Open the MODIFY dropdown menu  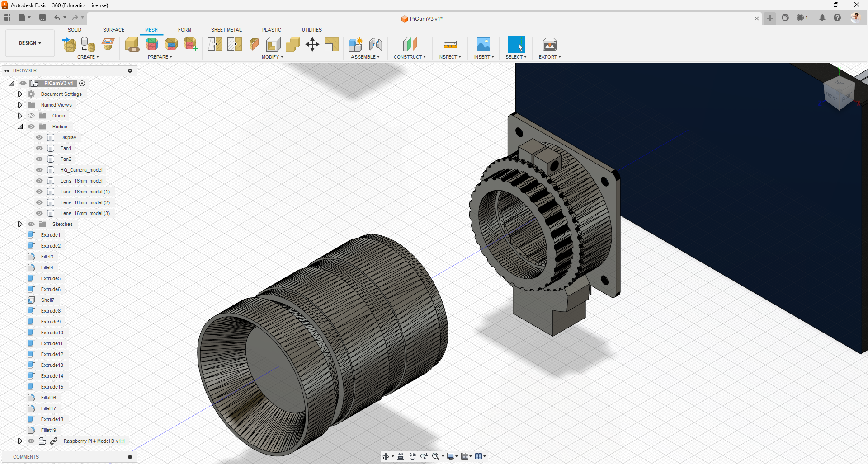click(273, 57)
